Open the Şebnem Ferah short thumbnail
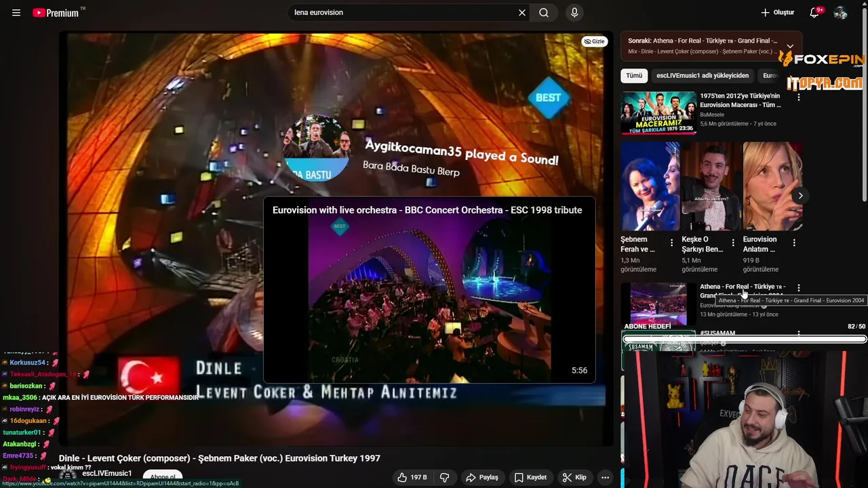The height and width of the screenshot is (488, 868). coord(650,186)
